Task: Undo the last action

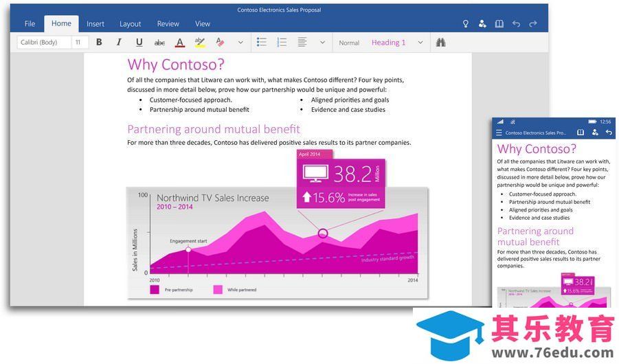Action: (517, 23)
